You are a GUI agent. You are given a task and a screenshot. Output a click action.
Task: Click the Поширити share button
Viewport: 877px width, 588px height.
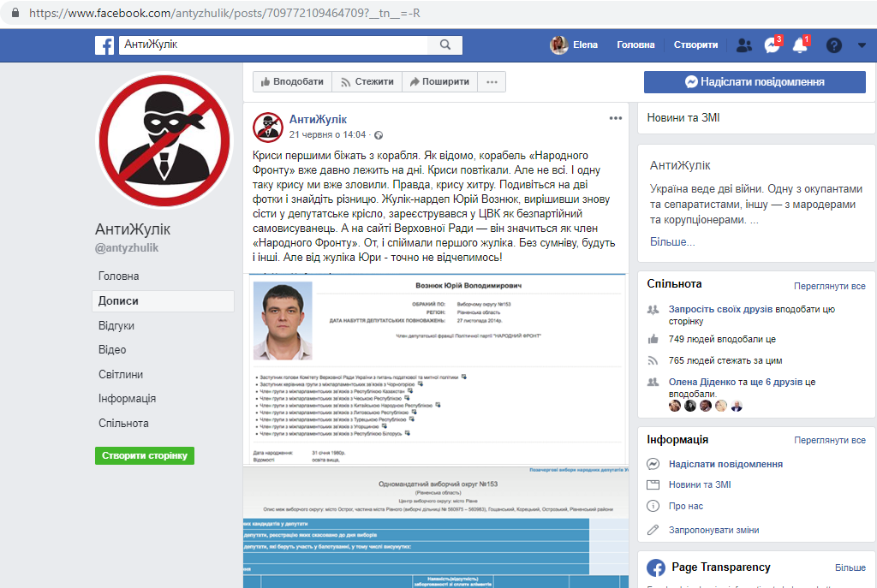[439, 81]
